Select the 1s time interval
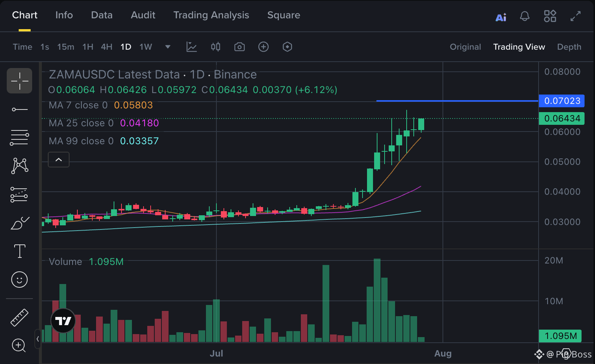 coord(45,47)
